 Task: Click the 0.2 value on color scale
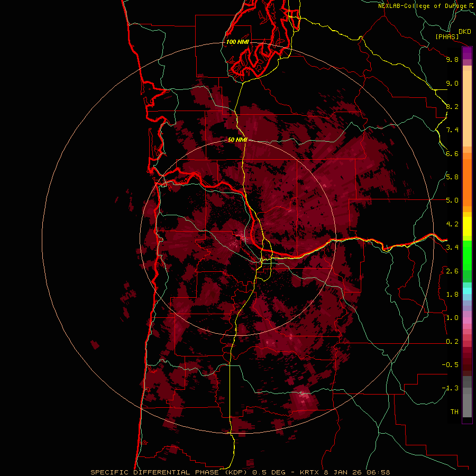click(452, 342)
